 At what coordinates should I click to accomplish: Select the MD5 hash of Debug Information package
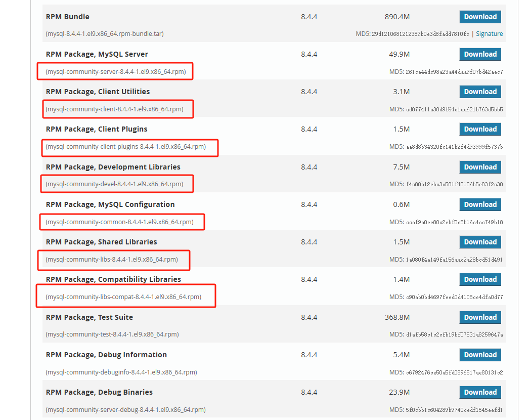point(455,372)
